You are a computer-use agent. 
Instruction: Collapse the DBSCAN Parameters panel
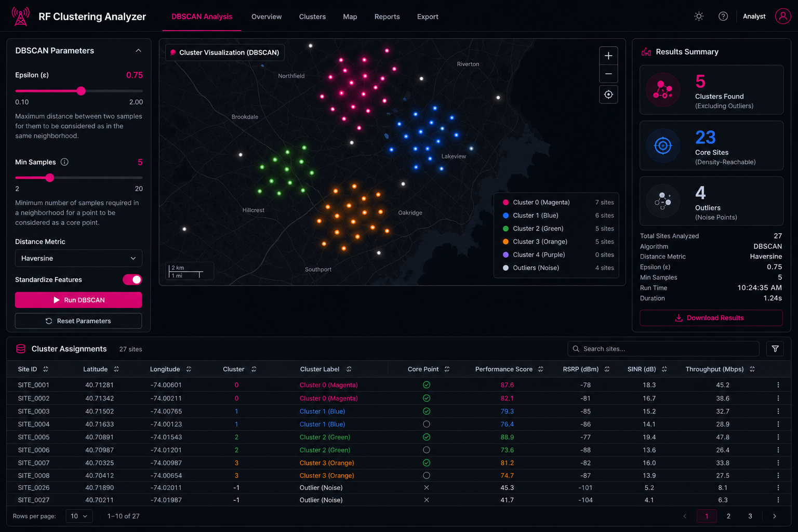(138, 50)
